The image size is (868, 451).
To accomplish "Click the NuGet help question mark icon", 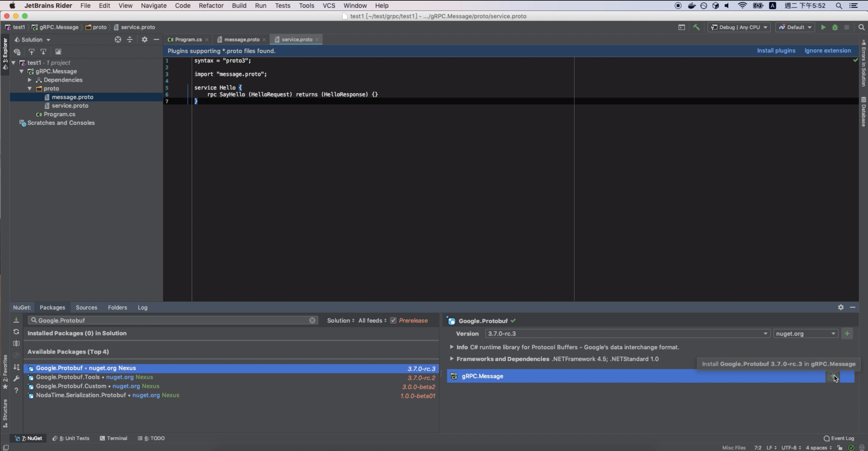I will tap(16, 390).
